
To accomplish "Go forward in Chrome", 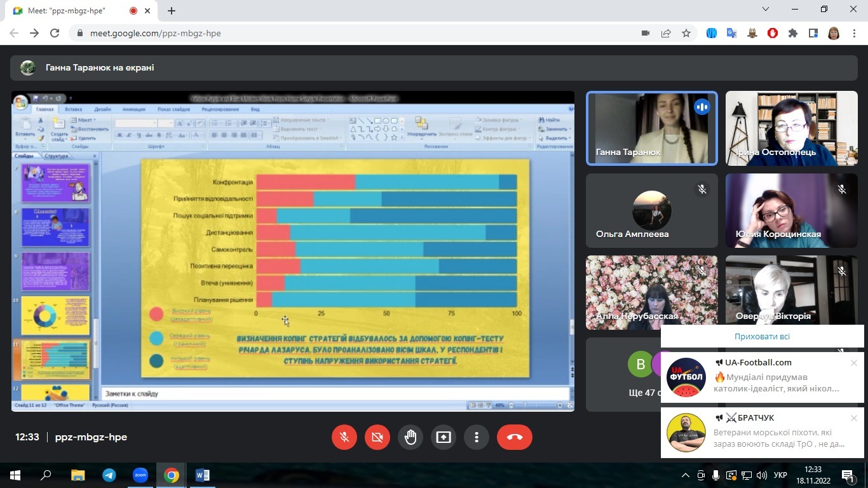I will coord(34,33).
